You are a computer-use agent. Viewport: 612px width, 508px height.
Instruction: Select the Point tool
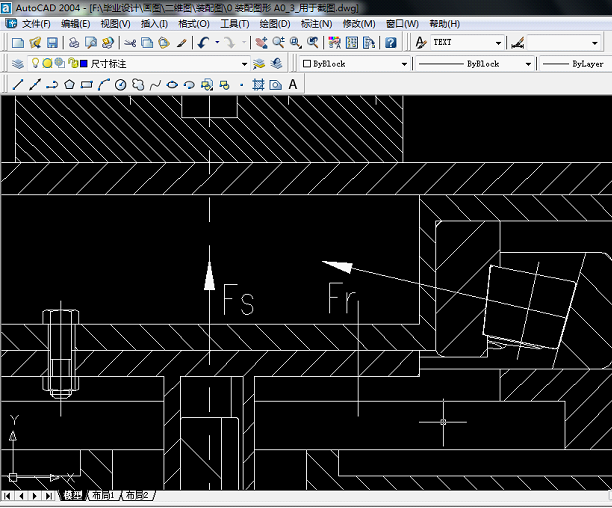(x=242, y=84)
